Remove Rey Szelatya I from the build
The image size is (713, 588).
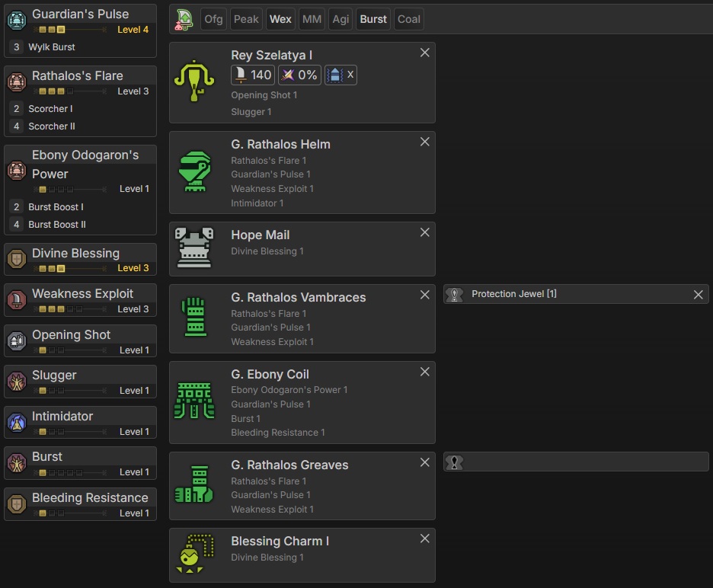point(425,53)
